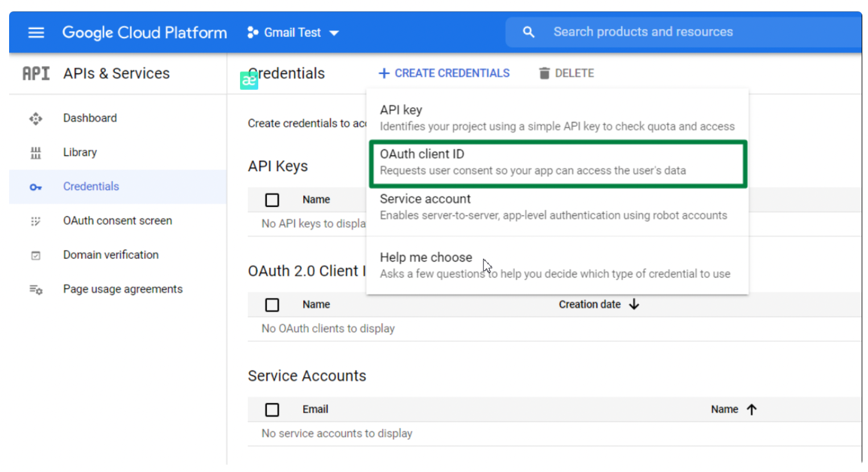This screenshot has width=868, height=472.
Task: Expand the Gmail Test project dropdown arrow
Action: [334, 33]
